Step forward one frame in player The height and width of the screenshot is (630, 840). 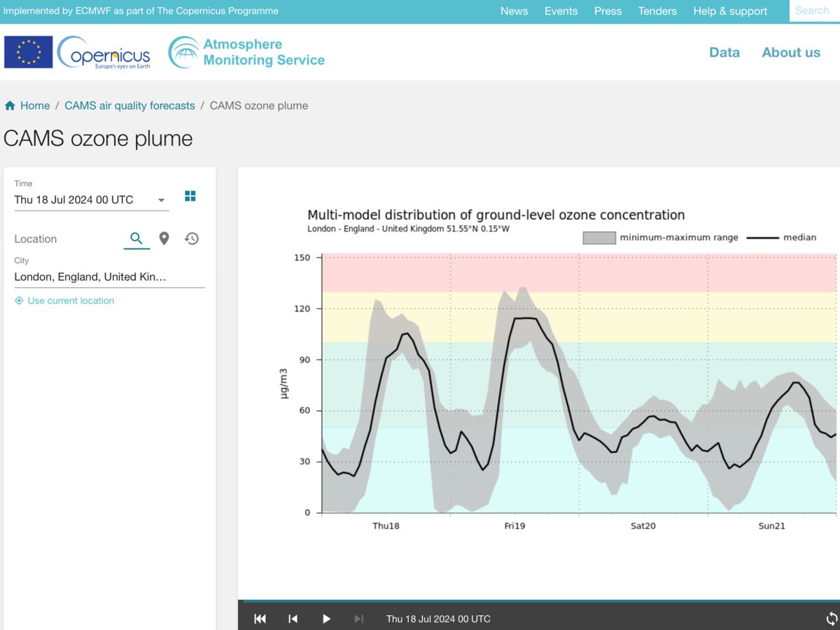tap(359, 619)
